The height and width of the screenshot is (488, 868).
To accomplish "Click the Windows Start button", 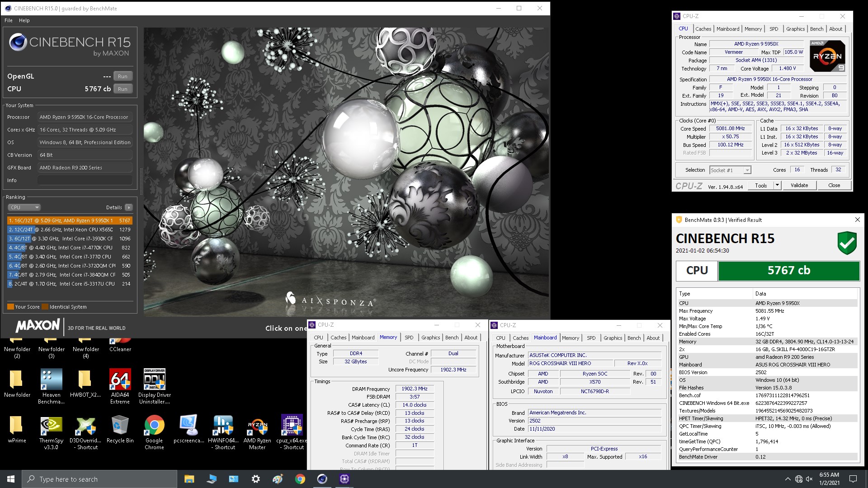I will [x=11, y=479].
